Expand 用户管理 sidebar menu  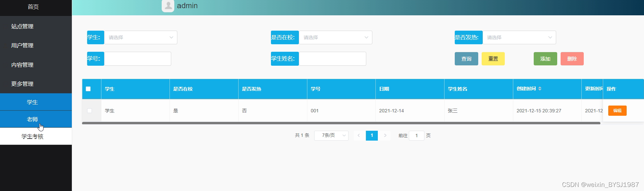pyautogui.click(x=36, y=45)
